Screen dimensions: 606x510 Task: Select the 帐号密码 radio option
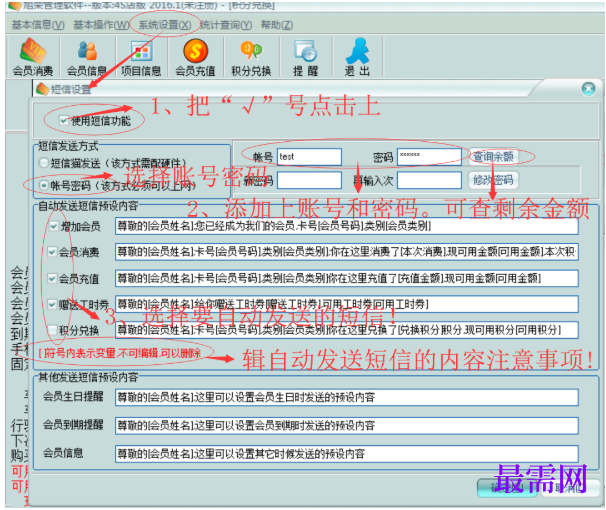[44, 186]
